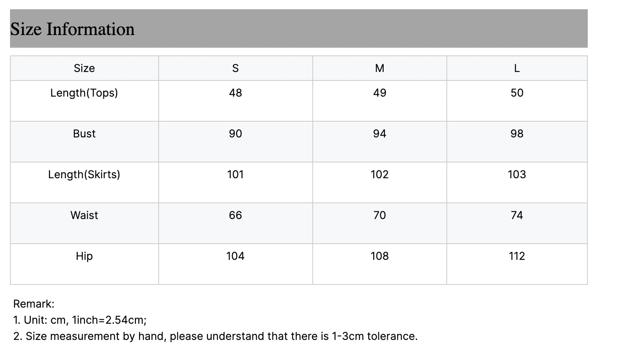644x348 pixels.
Task: Click the L size column header
Action: point(517,68)
